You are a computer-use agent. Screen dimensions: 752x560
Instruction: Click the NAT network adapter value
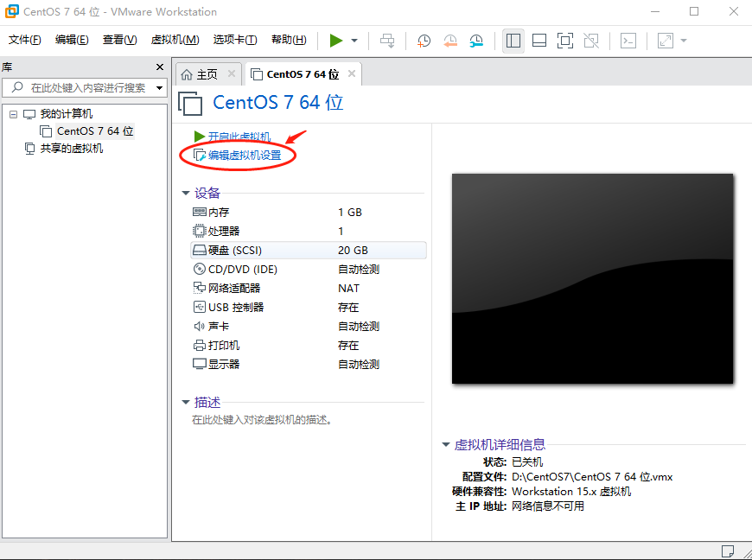point(348,288)
